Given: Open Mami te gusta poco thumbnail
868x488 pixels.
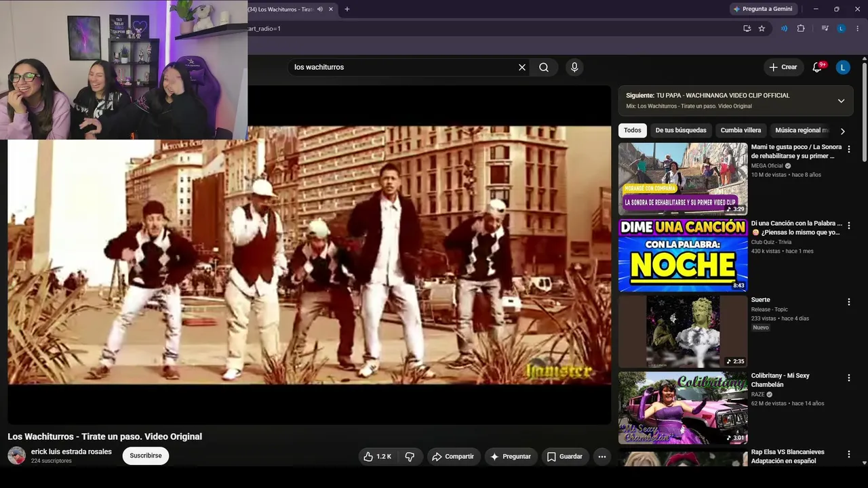Looking at the screenshot, I should tap(683, 178).
